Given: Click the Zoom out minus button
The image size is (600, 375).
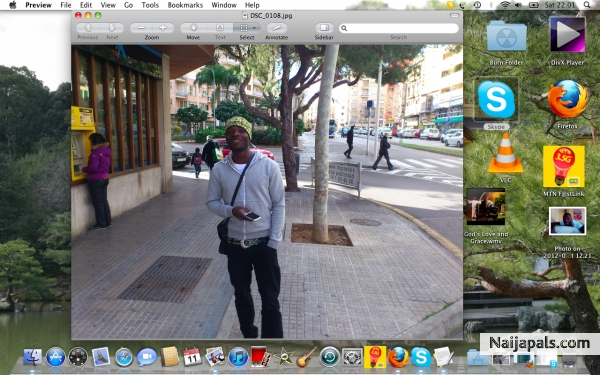Looking at the screenshot, I should pyautogui.click(x=141, y=28).
